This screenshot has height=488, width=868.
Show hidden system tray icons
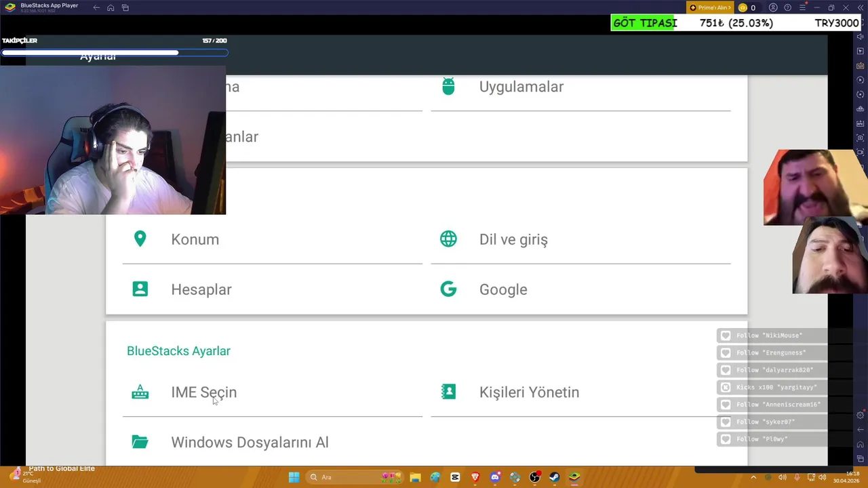(753, 477)
